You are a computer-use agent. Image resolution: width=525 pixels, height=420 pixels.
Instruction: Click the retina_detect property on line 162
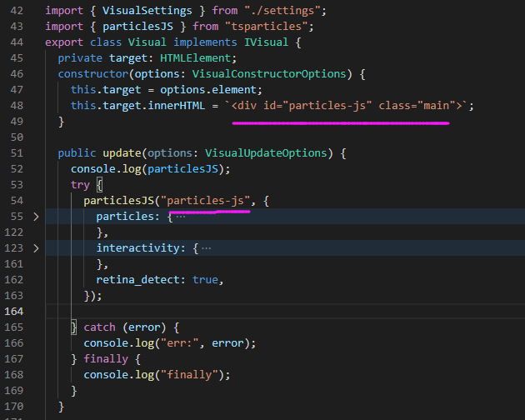[138, 280]
